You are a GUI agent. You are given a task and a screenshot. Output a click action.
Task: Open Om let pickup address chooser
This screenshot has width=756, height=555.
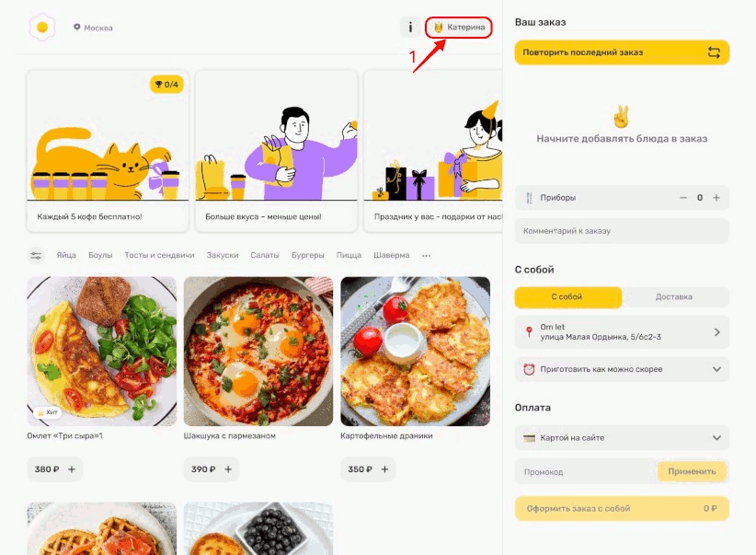622,332
